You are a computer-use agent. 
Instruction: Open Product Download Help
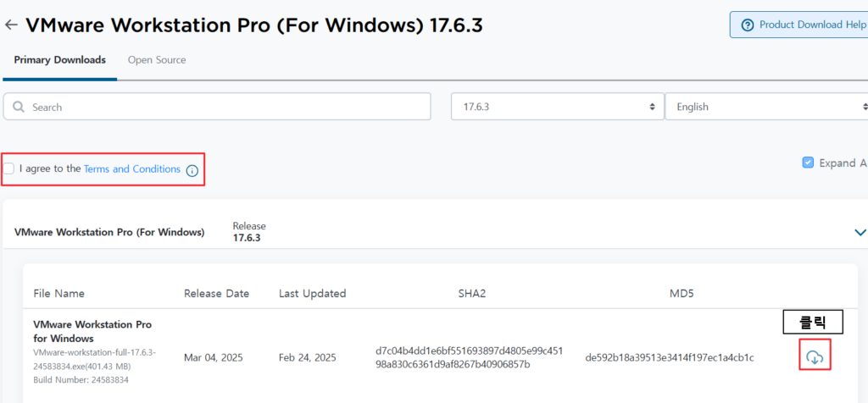coord(798,25)
